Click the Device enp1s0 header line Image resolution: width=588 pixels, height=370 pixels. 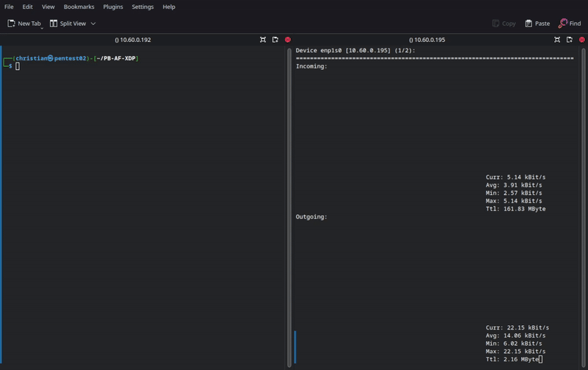point(355,50)
